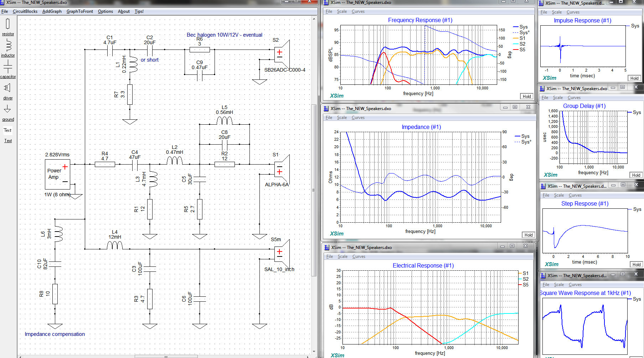
Task: Click the S2 legend entry in Electrical Response
Action: (x=523, y=279)
